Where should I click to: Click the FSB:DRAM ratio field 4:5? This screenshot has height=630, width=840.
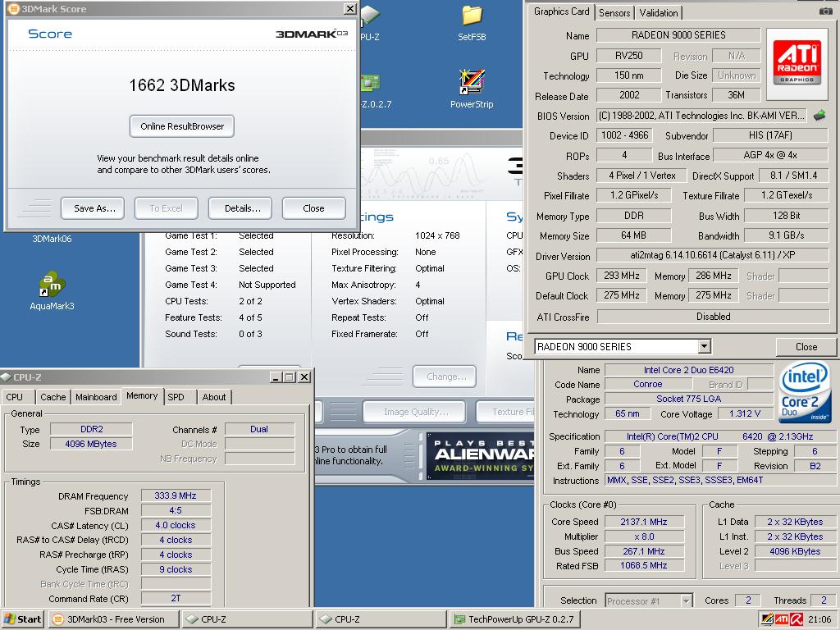coord(176,510)
